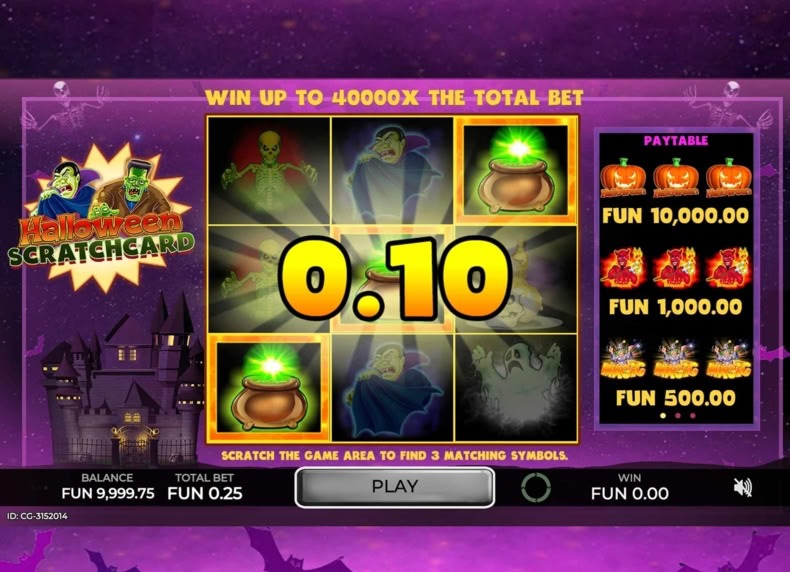Select the middle-left skeleton tile

click(269, 279)
